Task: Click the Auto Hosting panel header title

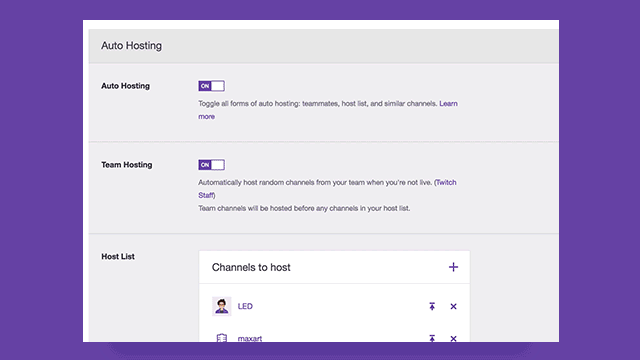Action: click(131, 46)
